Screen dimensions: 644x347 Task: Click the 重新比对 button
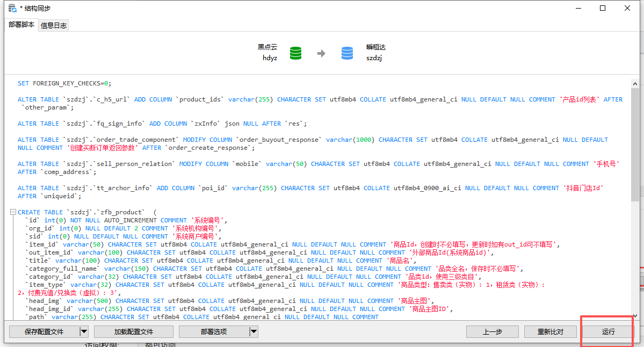coord(551,331)
